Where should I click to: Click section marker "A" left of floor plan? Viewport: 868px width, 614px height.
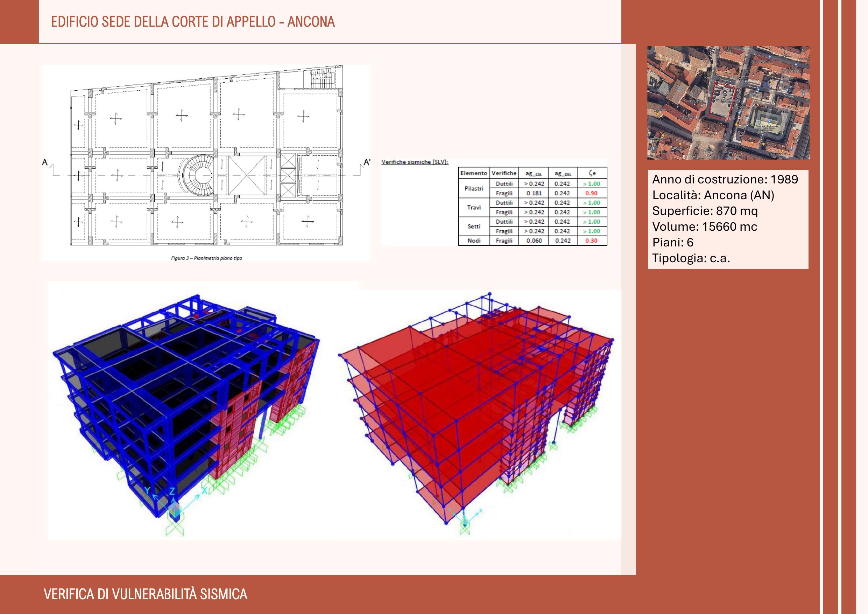[45, 162]
